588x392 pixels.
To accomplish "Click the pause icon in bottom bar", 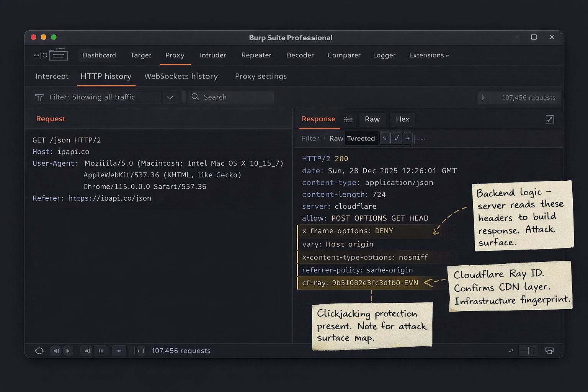I will (101, 351).
